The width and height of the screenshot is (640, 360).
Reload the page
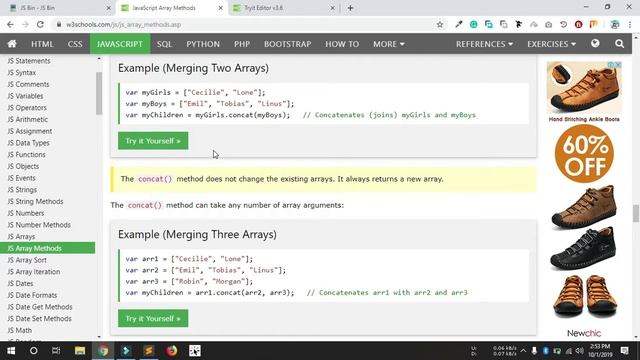40,24
